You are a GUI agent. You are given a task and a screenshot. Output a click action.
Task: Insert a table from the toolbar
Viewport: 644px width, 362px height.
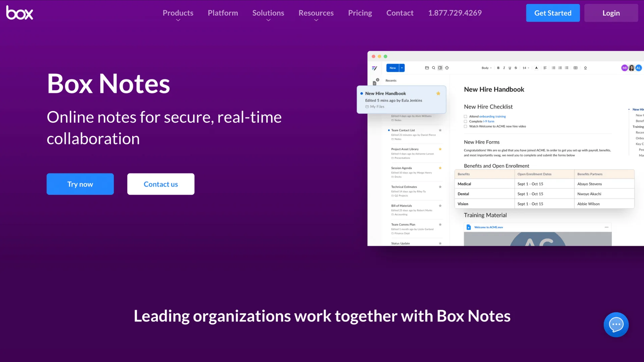pyautogui.click(x=576, y=68)
